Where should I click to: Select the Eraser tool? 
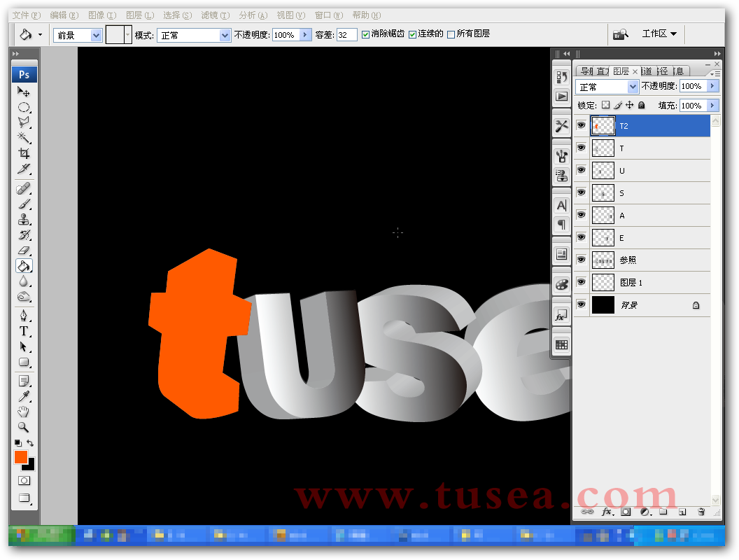(24, 251)
